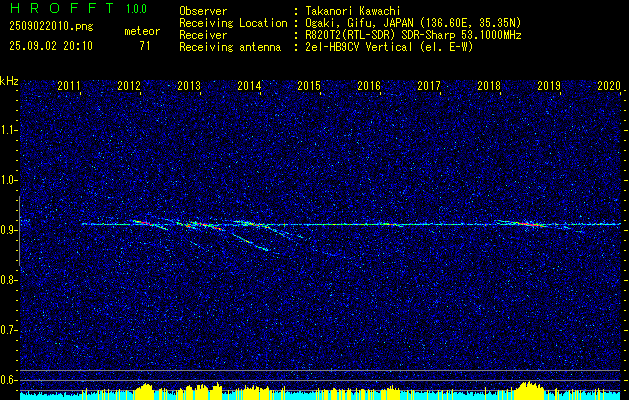
Task: Click the HROFFT program title text
Action: 62,8
